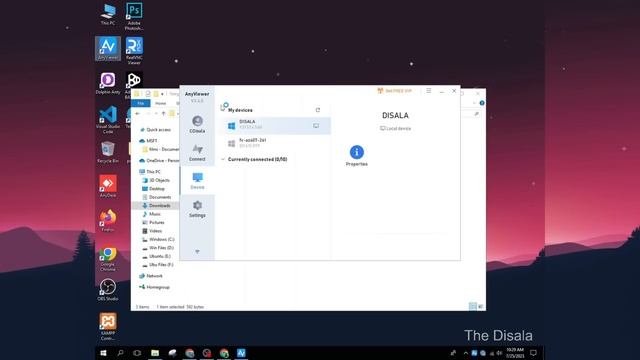Show hidden system tray icons

(466, 353)
